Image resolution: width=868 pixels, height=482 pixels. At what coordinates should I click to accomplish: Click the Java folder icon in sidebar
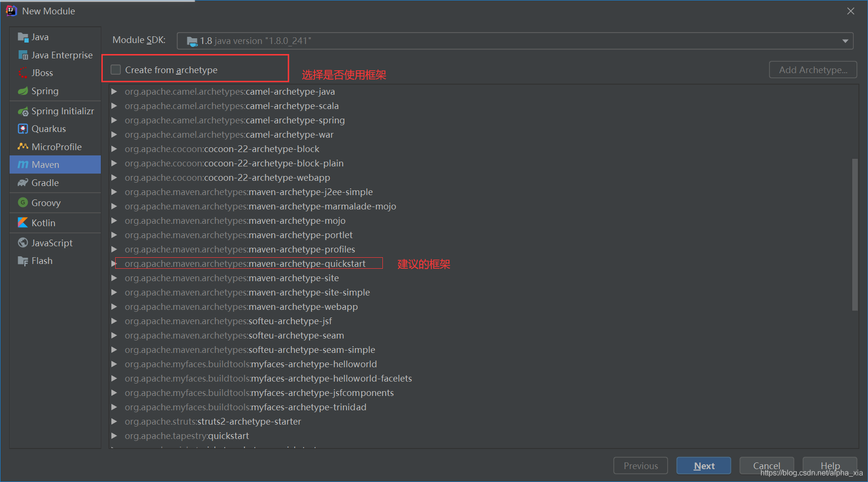pos(23,37)
